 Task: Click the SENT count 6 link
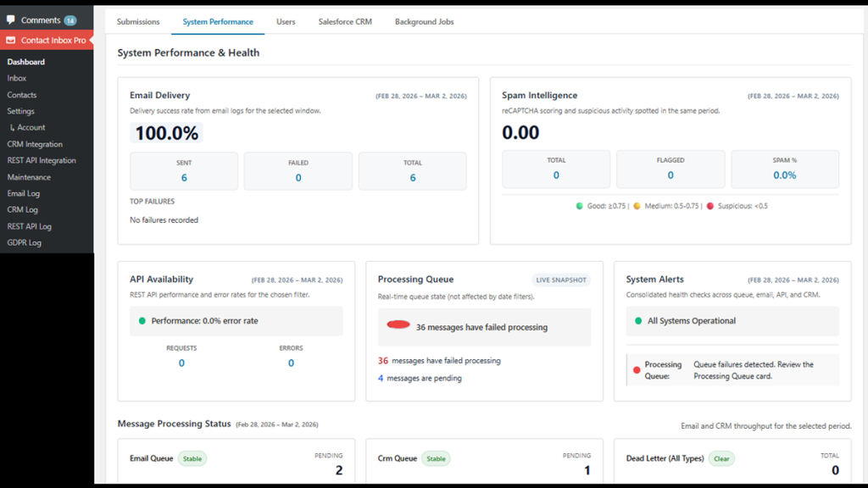coord(183,176)
